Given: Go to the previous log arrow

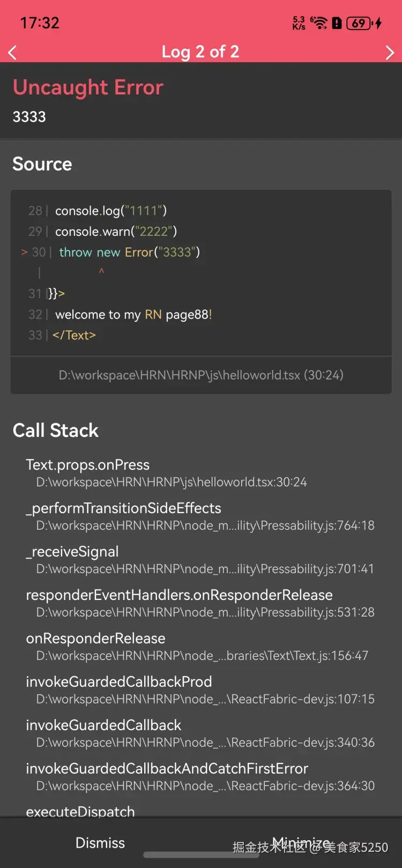Looking at the screenshot, I should pyautogui.click(x=13, y=53).
